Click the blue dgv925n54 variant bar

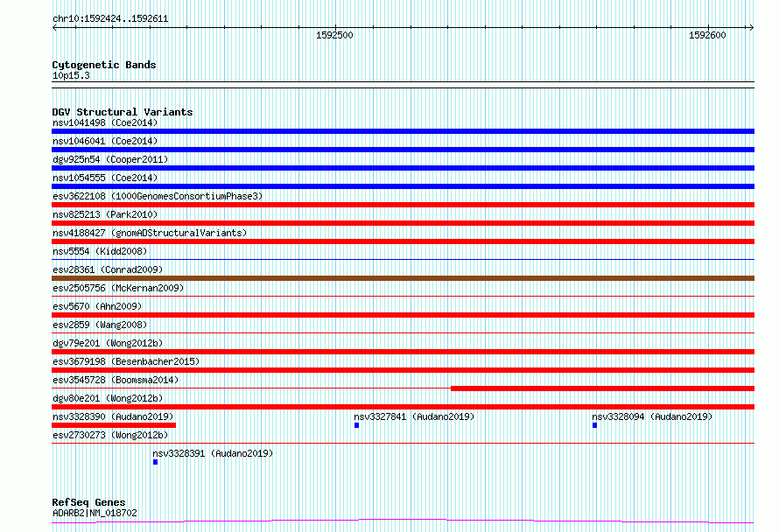[x=403, y=168]
